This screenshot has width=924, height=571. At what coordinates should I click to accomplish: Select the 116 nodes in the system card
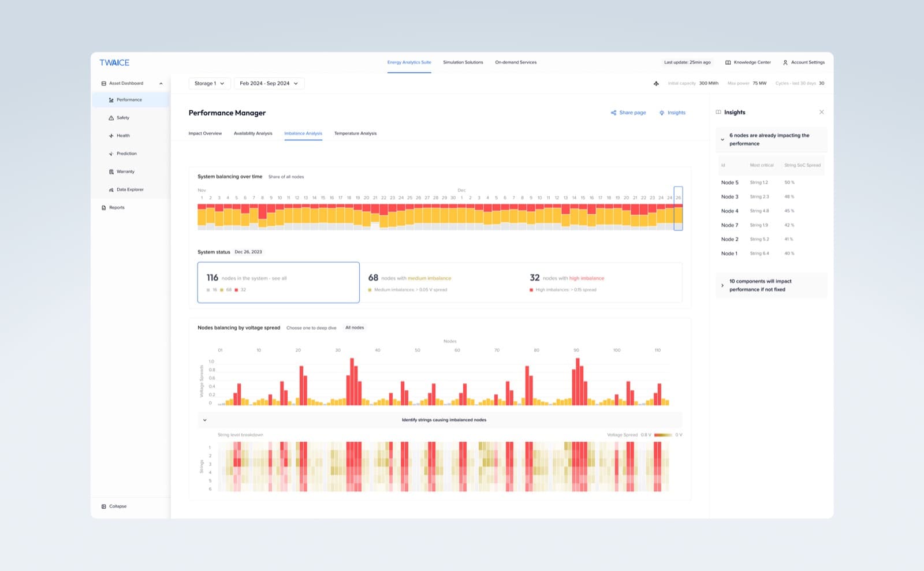click(x=278, y=282)
